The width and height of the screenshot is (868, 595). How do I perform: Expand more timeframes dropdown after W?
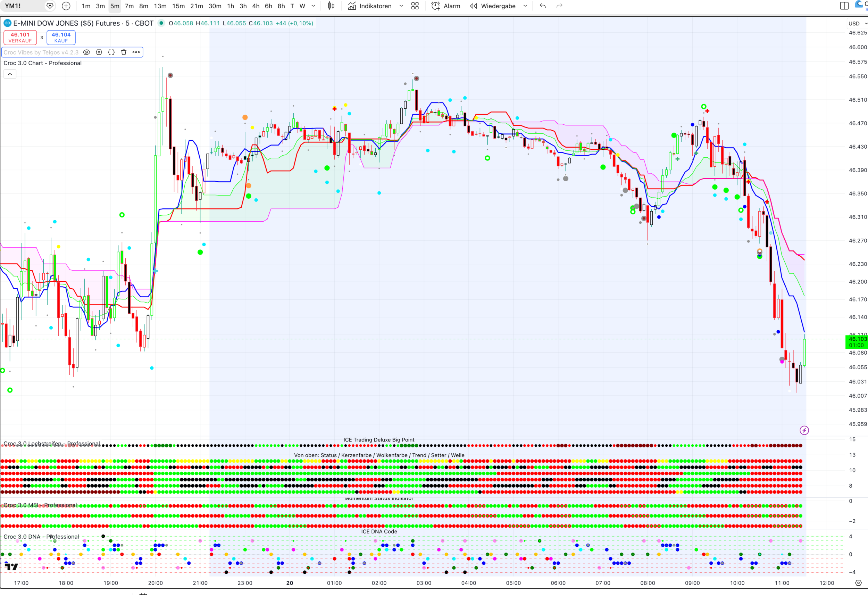point(314,6)
